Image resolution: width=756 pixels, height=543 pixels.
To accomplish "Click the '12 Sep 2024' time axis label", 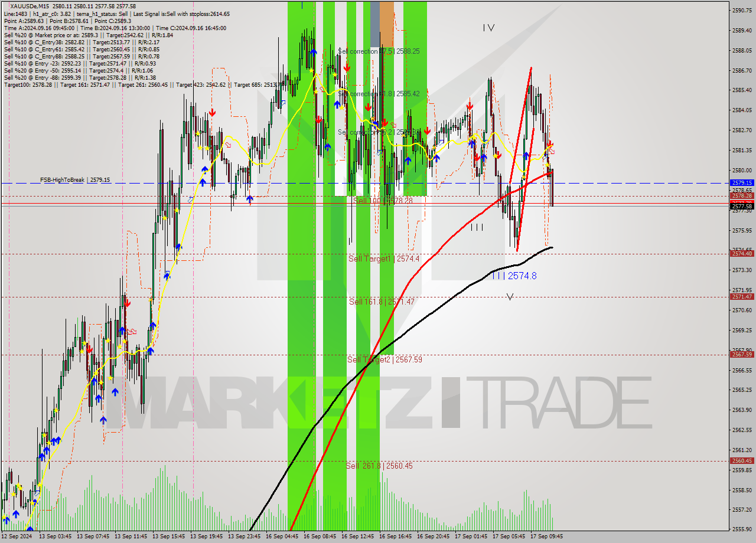I will pos(17,537).
